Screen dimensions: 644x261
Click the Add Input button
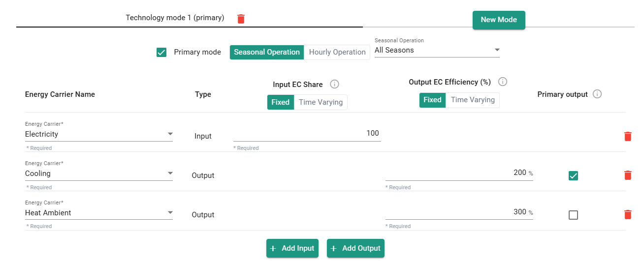click(x=292, y=248)
